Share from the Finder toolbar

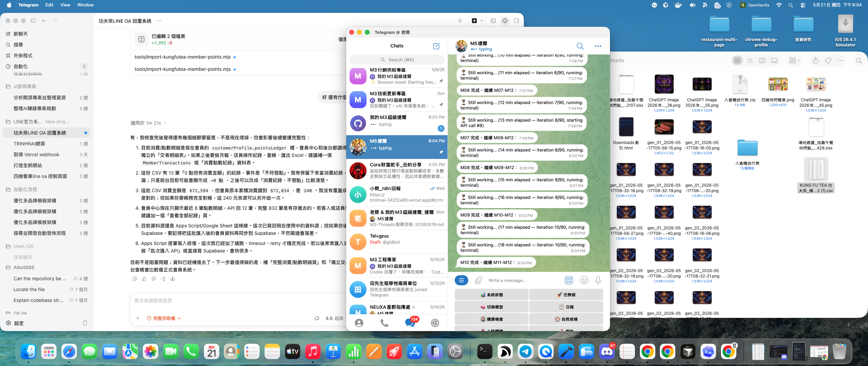coord(815,60)
